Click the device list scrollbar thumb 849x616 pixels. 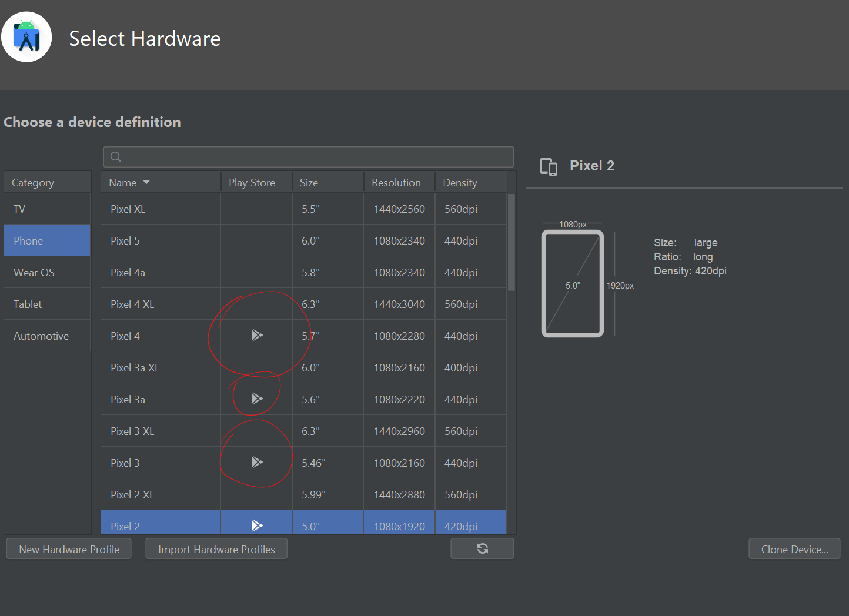point(512,242)
